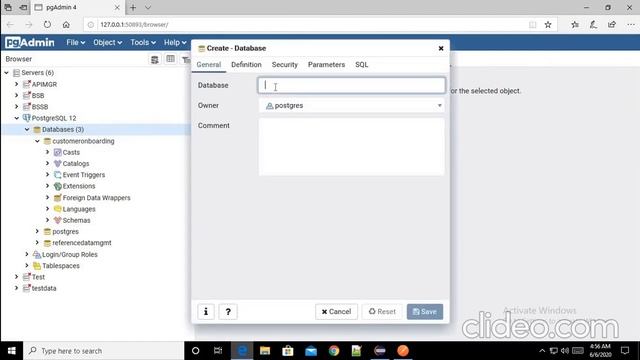Open Chrome from the taskbar
This screenshot has height=360, width=640.
pos(334,351)
